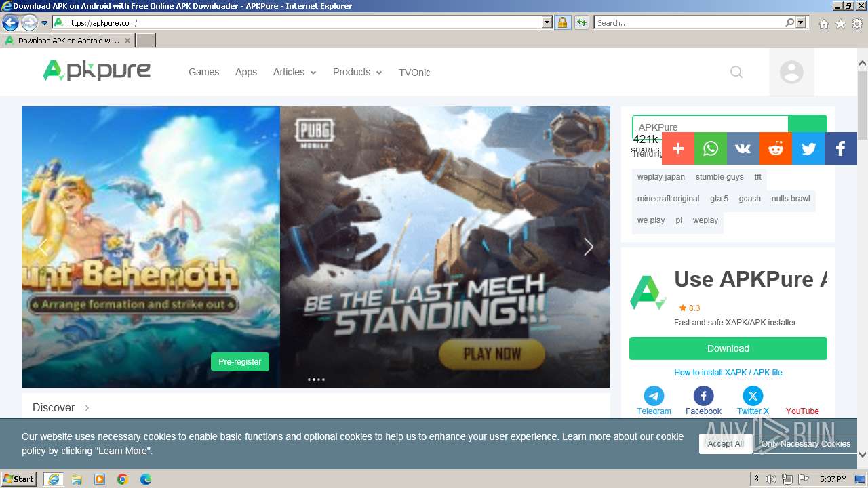Go to previous carousel slide arrow
Image resolution: width=868 pixels, height=488 pixels.
click(x=43, y=247)
